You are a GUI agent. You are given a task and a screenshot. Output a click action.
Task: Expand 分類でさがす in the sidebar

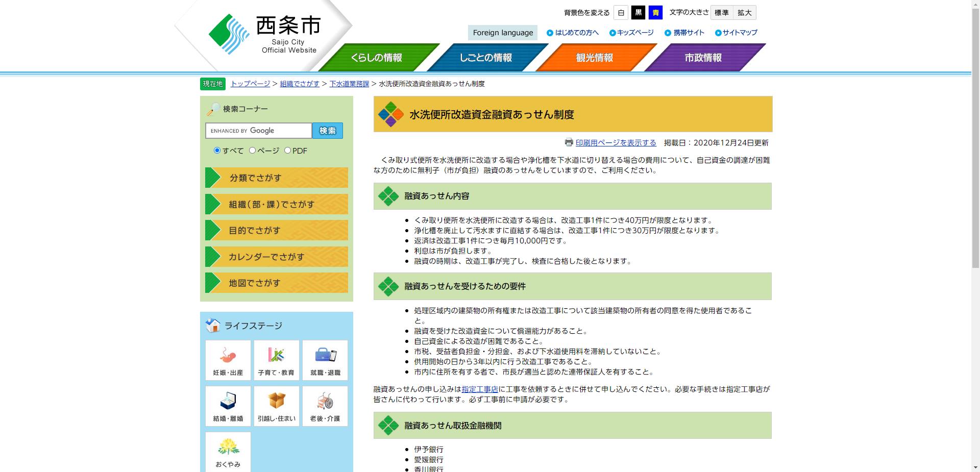coord(276,178)
